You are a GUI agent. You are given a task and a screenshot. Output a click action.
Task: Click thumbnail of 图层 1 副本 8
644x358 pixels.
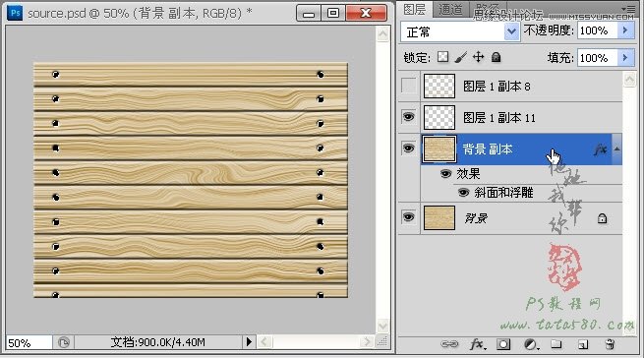(x=439, y=86)
